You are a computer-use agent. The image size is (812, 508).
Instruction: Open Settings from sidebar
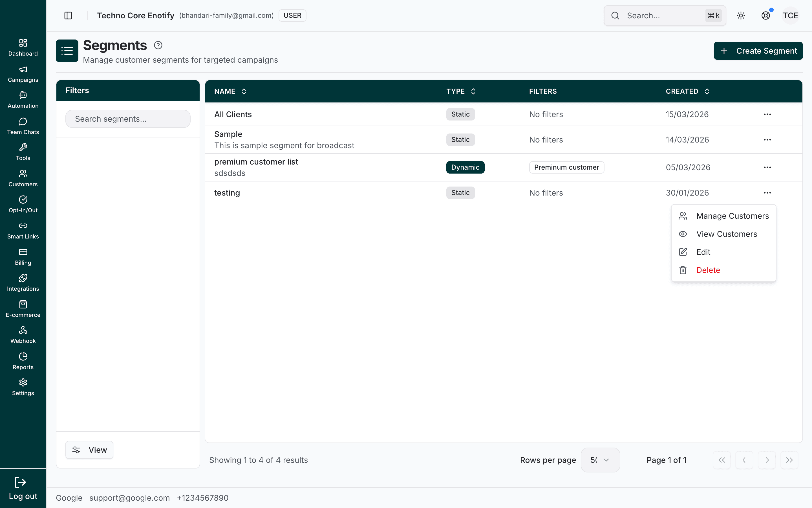tap(23, 387)
